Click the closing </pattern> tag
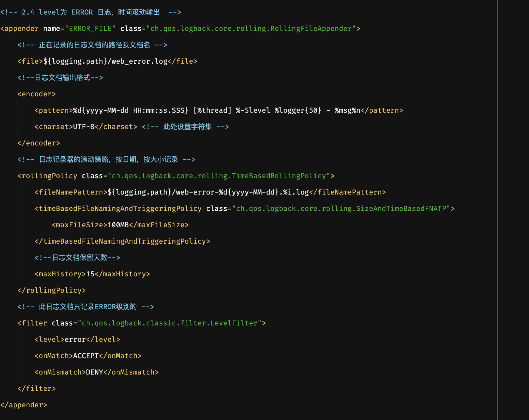The height and width of the screenshot is (420, 529). point(382,110)
